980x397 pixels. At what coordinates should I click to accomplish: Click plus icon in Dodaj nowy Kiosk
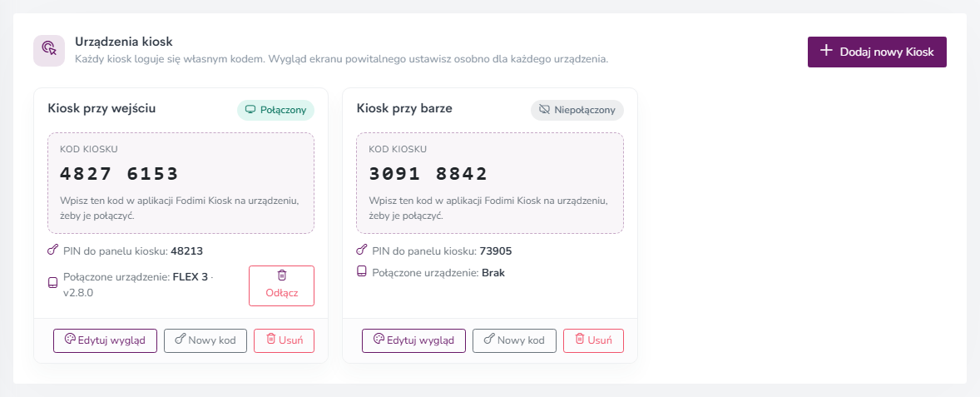826,51
